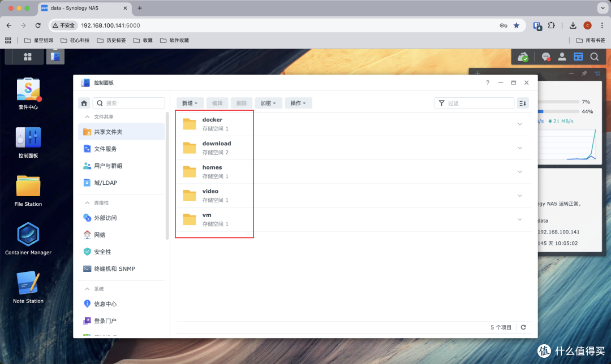Collapse the 系统 section
The height and width of the screenshot is (364, 611).
pyautogui.click(x=87, y=289)
